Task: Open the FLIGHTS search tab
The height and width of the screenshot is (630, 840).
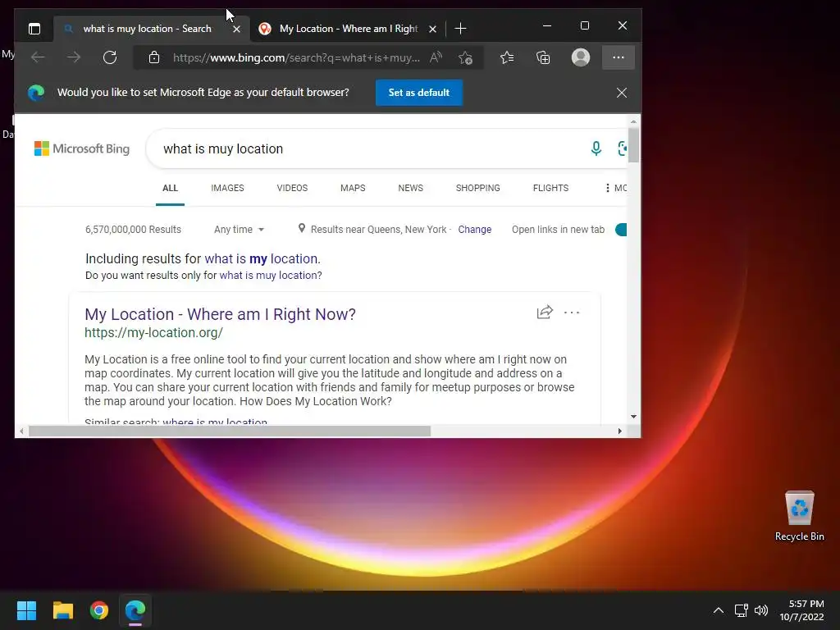Action: (x=550, y=188)
